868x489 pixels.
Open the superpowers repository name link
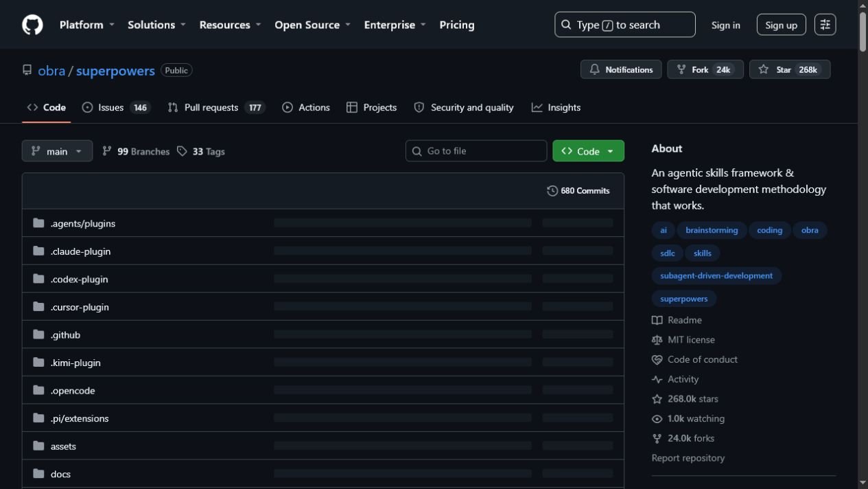[x=115, y=71]
